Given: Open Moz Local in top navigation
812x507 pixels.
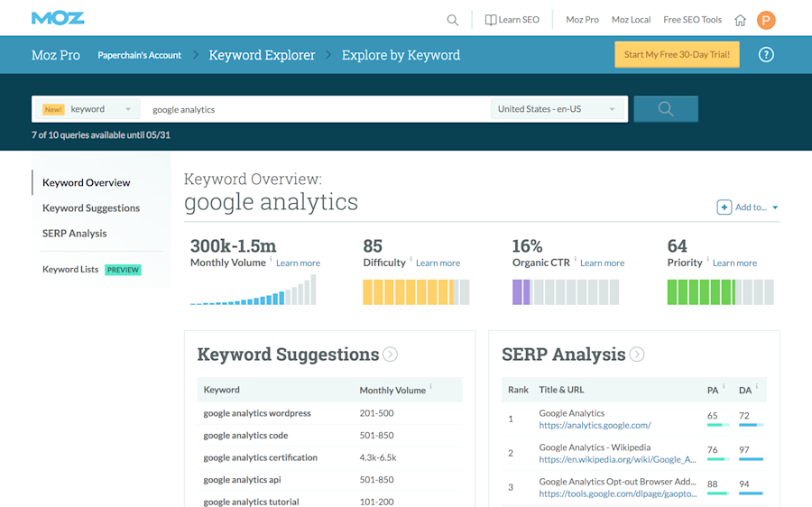Looking at the screenshot, I should [x=631, y=20].
